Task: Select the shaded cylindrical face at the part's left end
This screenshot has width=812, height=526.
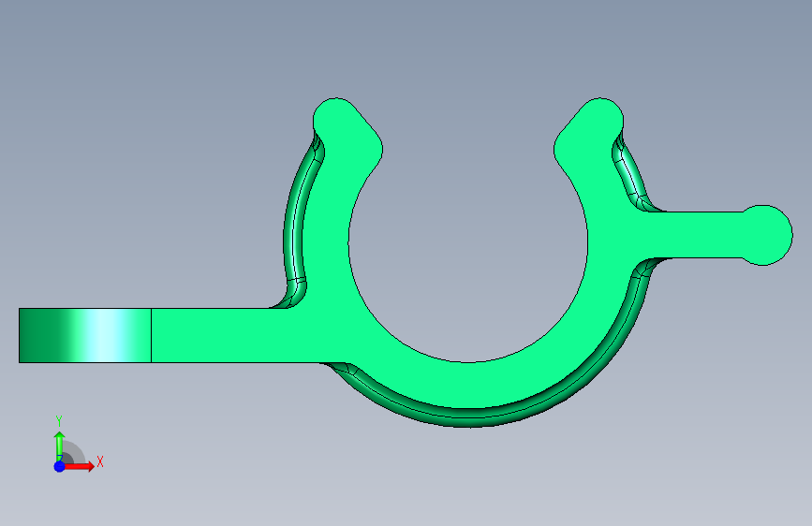Action: 85,335
